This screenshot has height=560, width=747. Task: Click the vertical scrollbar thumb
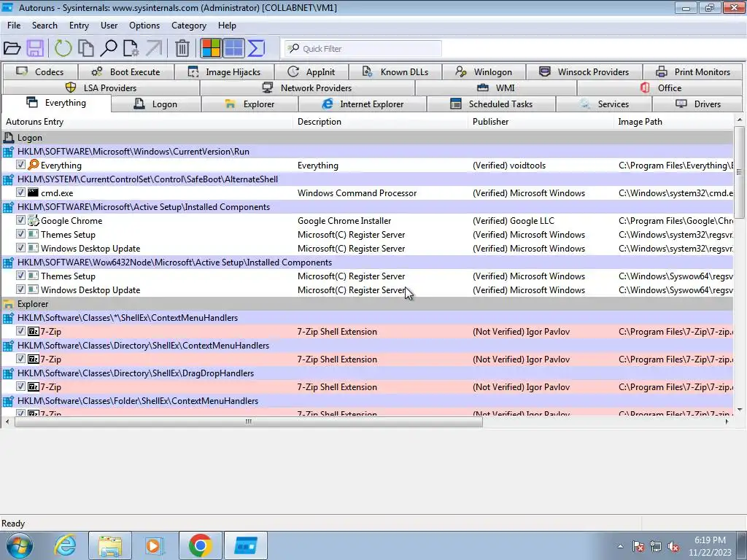(739, 171)
